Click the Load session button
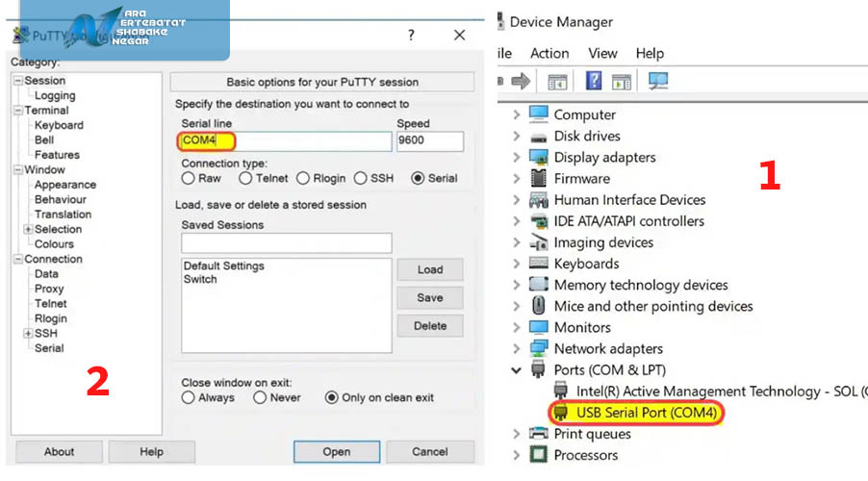 point(430,269)
